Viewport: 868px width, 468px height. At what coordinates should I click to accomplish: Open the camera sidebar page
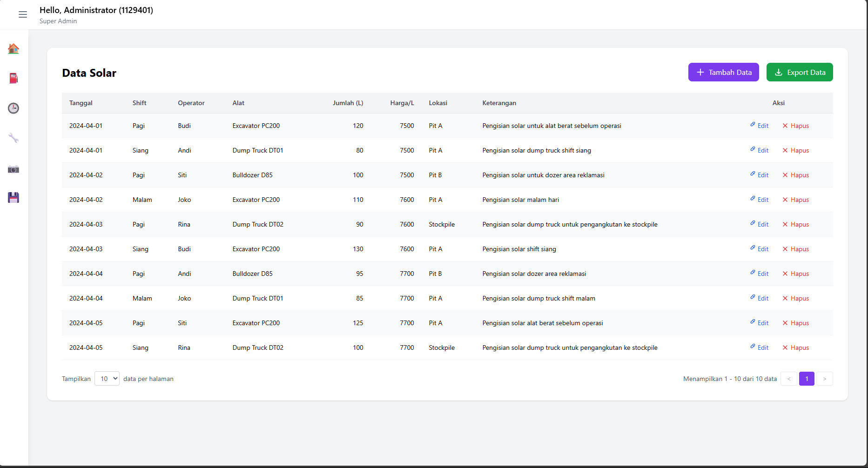[13, 169]
